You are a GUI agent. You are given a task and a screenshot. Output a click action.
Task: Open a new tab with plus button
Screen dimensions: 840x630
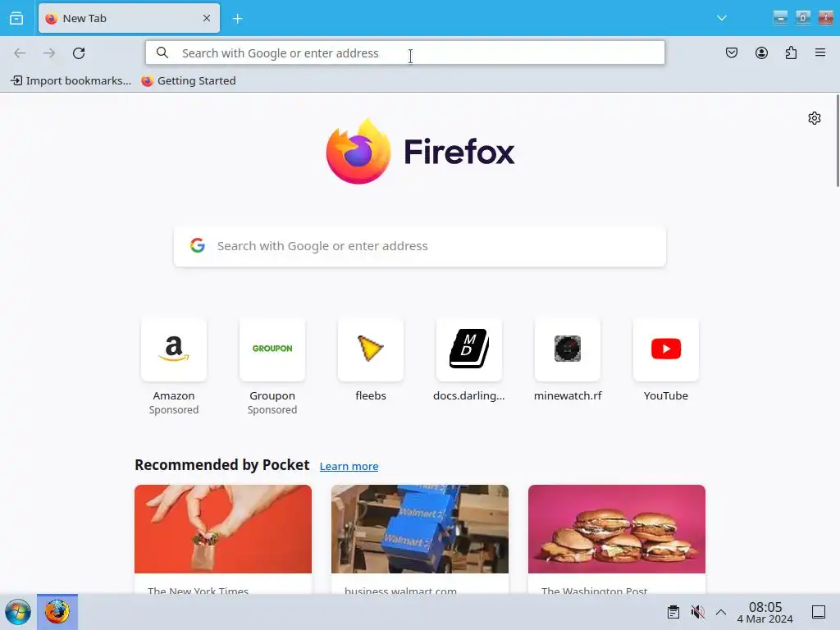[x=237, y=19]
